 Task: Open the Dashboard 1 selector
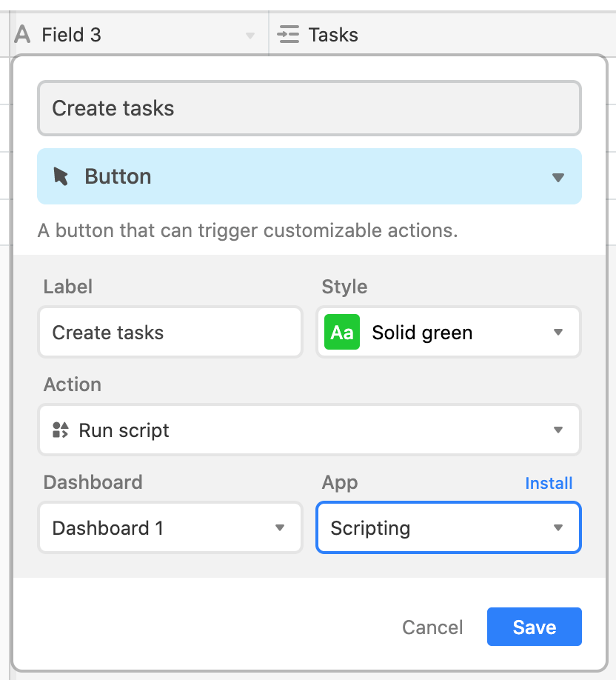click(170, 528)
